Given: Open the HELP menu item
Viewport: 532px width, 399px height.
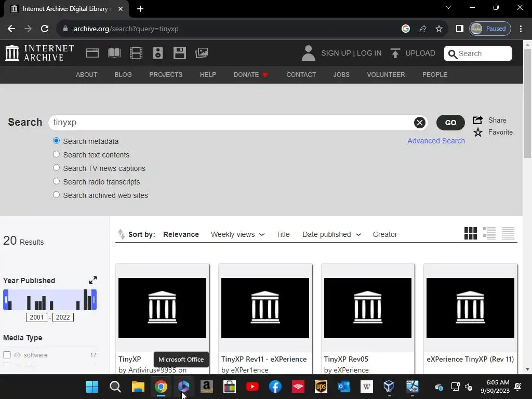Looking at the screenshot, I should click(208, 75).
